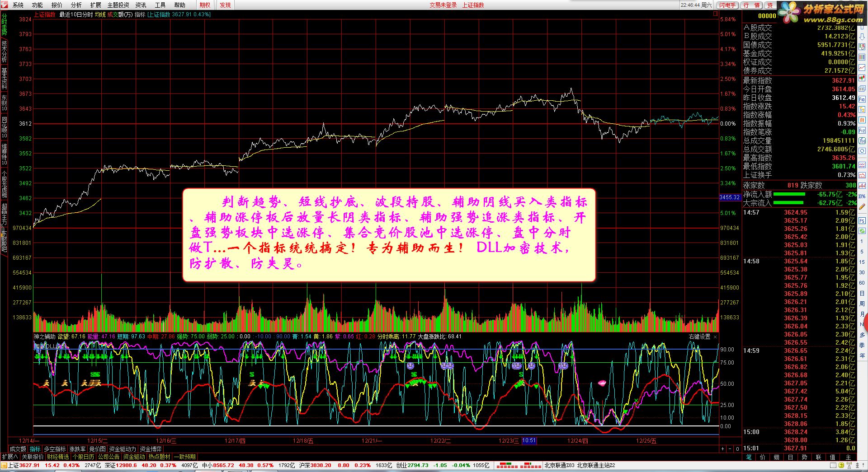The height and width of the screenshot is (472, 868).
Task: Click the 3455.32 price label on axis
Action: click(x=730, y=197)
